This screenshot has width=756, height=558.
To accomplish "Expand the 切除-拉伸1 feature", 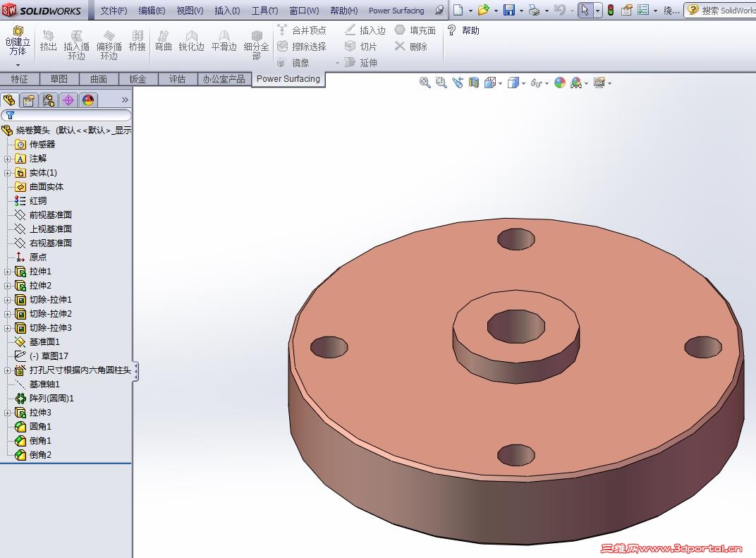I will pos(7,300).
